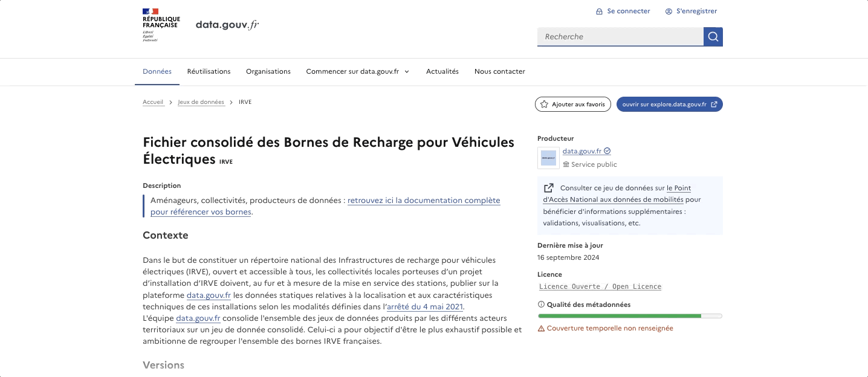This screenshot has width=868, height=377.
Task: Click the info icon beside Qualité des métadonnées
Action: click(541, 304)
